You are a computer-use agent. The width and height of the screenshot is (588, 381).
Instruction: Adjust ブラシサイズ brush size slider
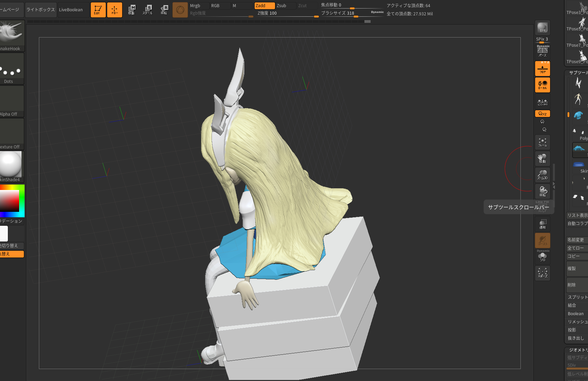[352, 13]
